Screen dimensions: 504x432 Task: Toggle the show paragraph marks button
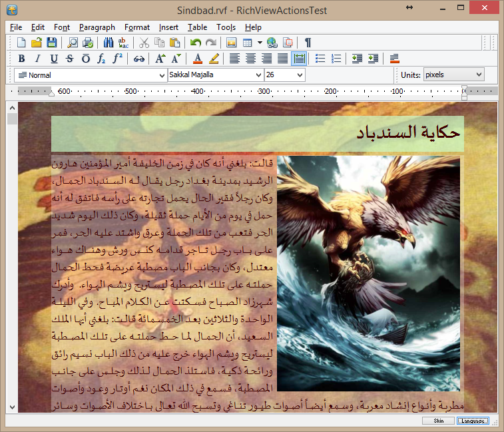(308, 43)
